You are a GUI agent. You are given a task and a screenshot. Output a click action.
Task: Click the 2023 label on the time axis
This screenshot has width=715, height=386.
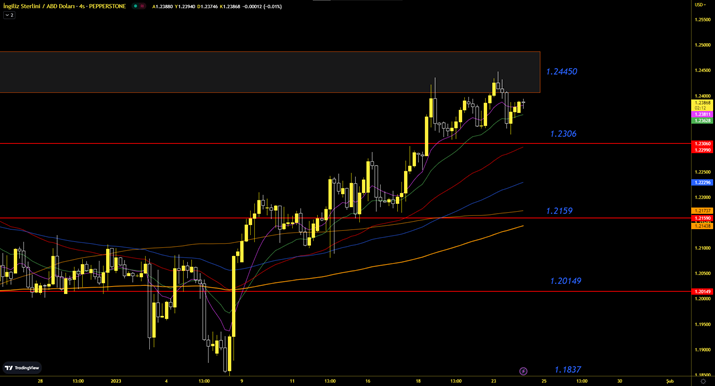tap(116, 381)
